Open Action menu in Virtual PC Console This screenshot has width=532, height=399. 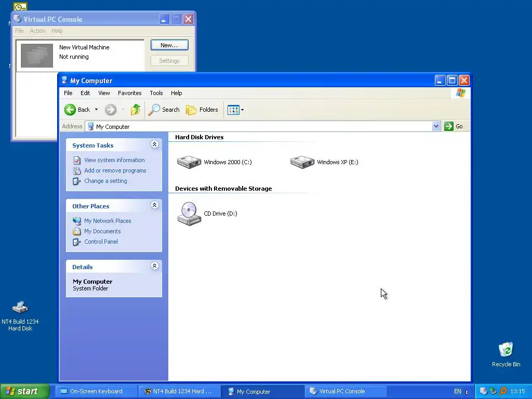pyautogui.click(x=37, y=31)
